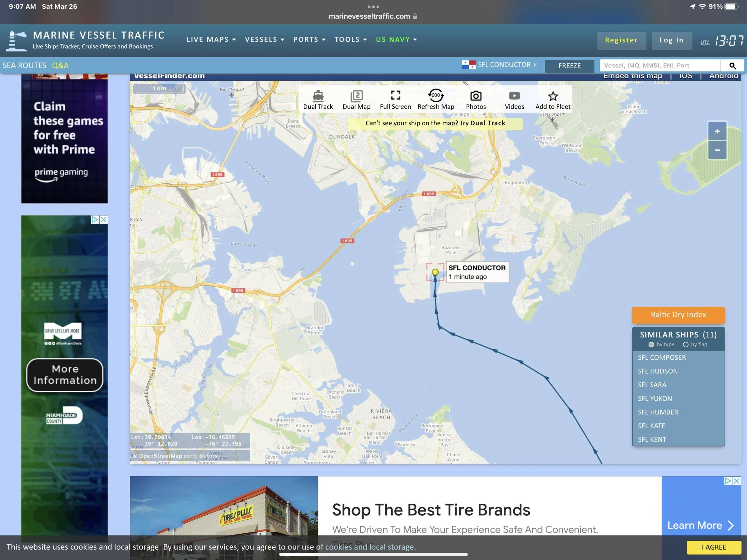Accept cookies with I AGREE button
Image resolution: width=747 pixels, height=560 pixels.
[x=714, y=547]
